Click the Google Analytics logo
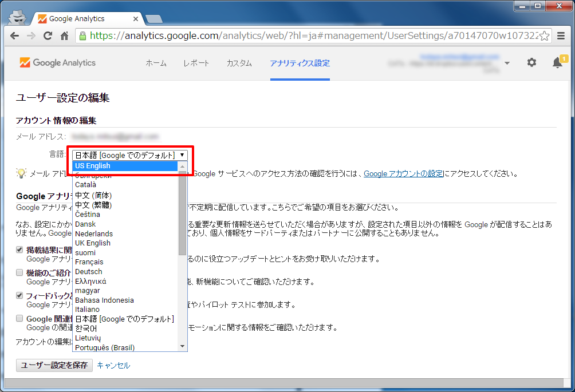This screenshot has height=392, width=575. coord(58,62)
